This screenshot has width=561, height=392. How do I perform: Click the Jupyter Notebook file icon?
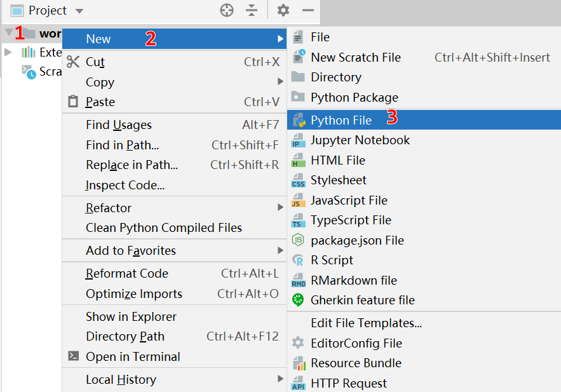pyautogui.click(x=298, y=140)
